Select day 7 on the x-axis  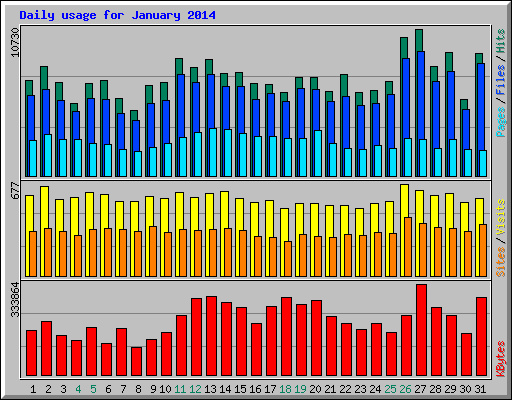pyautogui.click(x=123, y=389)
